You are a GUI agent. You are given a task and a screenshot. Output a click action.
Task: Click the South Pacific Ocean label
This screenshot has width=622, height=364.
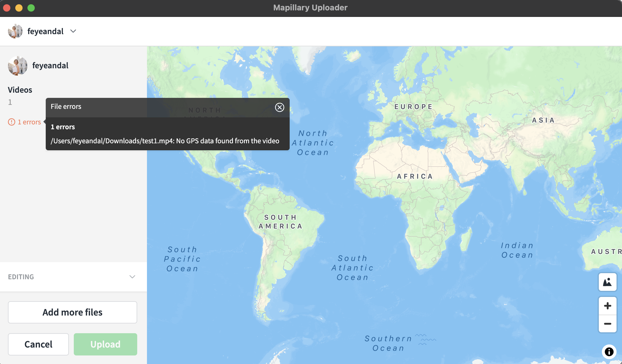(182, 259)
